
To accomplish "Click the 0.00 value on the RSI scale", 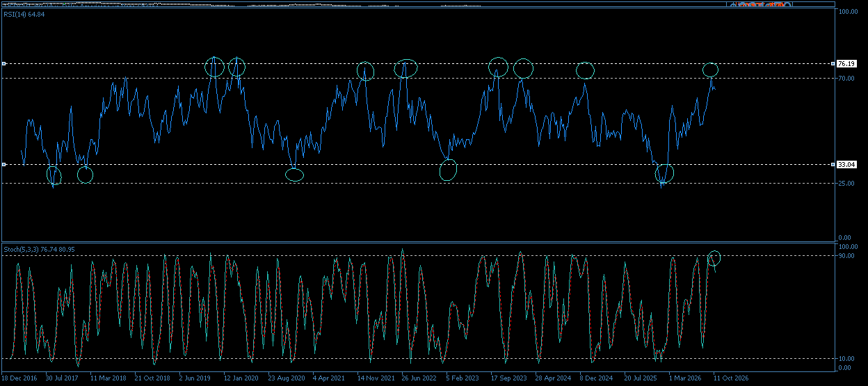I will coord(844,238).
